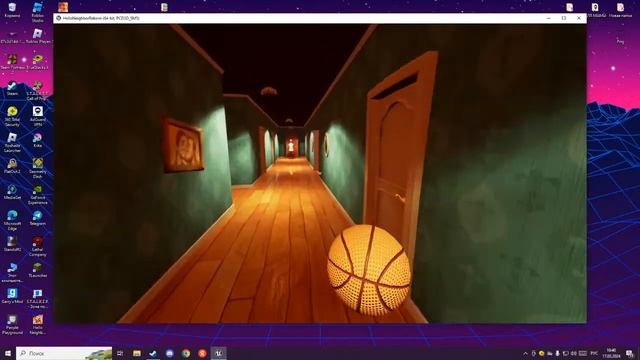
Task: Launch Standoff 2 desktop shortcut
Action: 12,244
